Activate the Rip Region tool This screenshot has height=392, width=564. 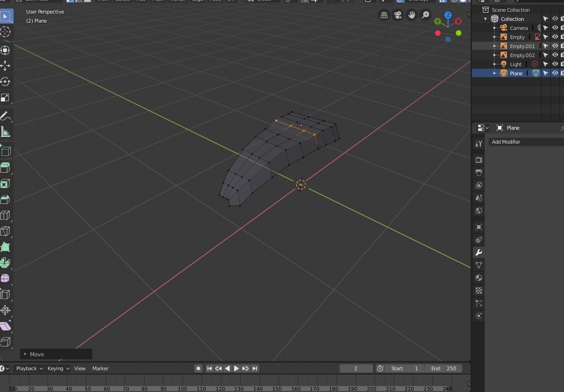point(5,342)
